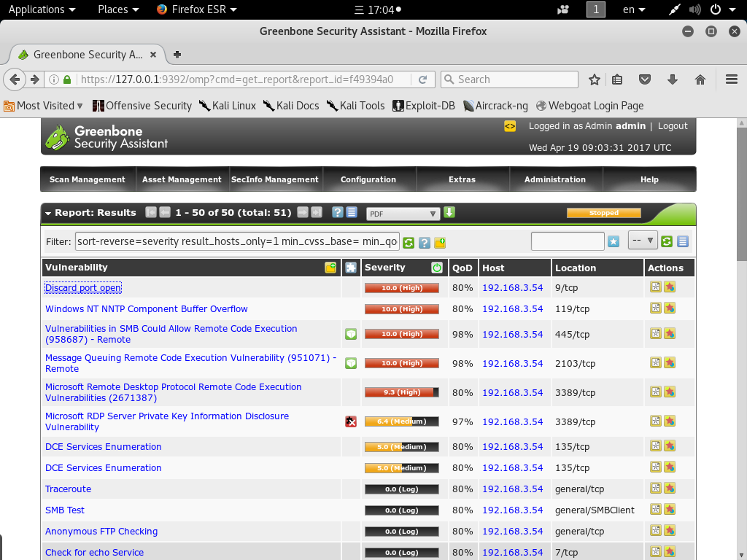Go to the previous results page
The image size is (747, 560).
(x=165, y=212)
